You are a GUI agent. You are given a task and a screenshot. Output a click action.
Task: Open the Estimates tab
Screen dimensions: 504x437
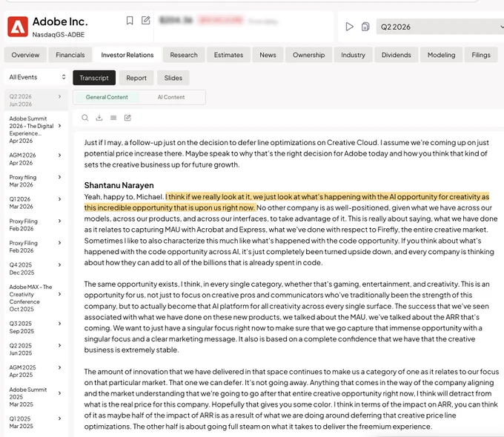click(228, 55)
